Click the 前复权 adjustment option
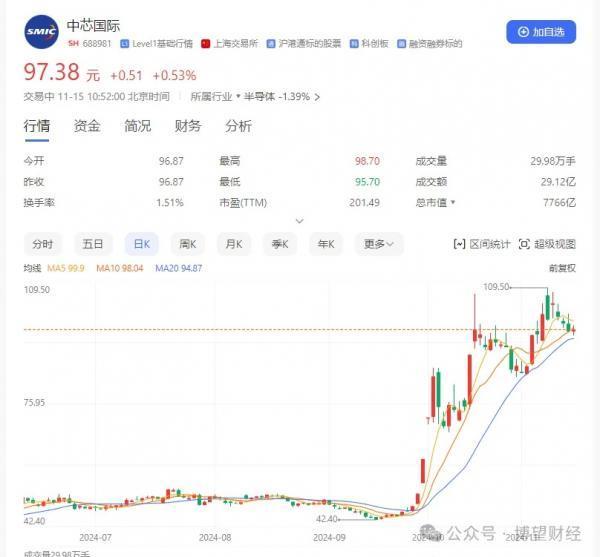 [562, 268]
